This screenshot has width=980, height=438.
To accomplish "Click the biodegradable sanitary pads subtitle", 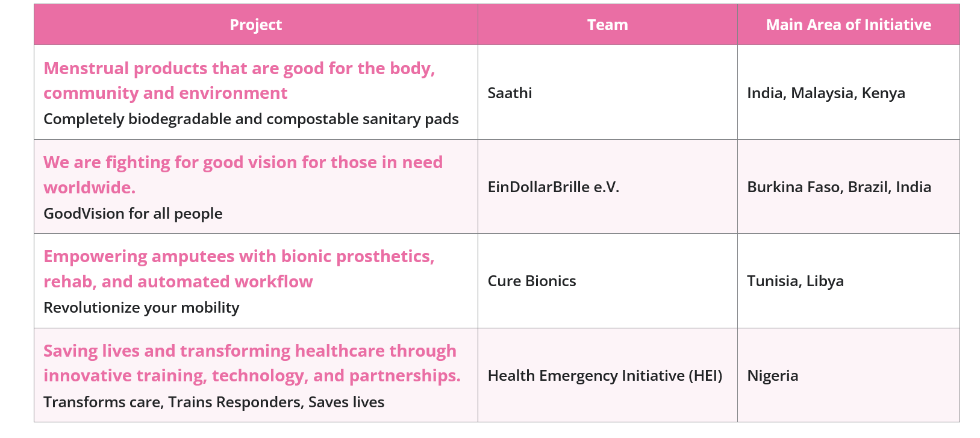I will coord(251,119).
